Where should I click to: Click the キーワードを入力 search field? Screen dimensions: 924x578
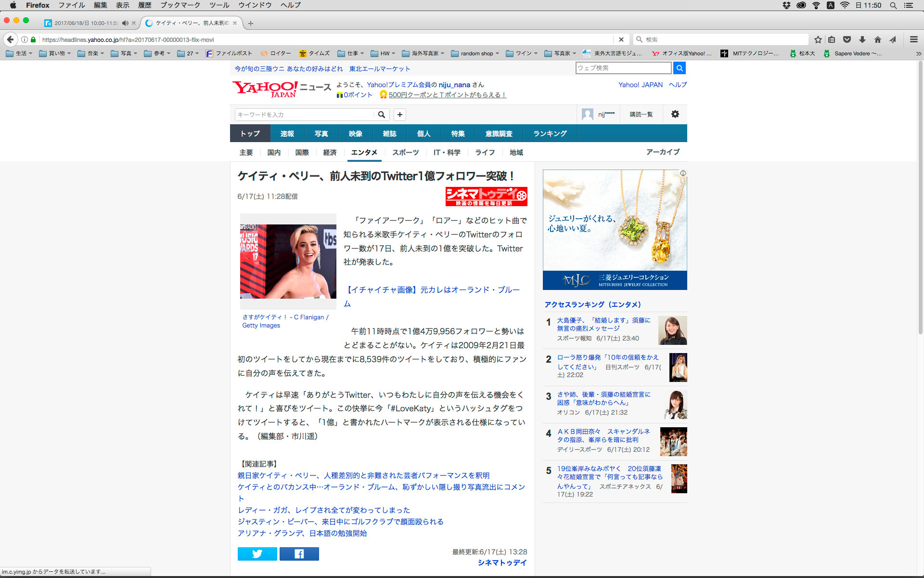click(x=304, y=115)
